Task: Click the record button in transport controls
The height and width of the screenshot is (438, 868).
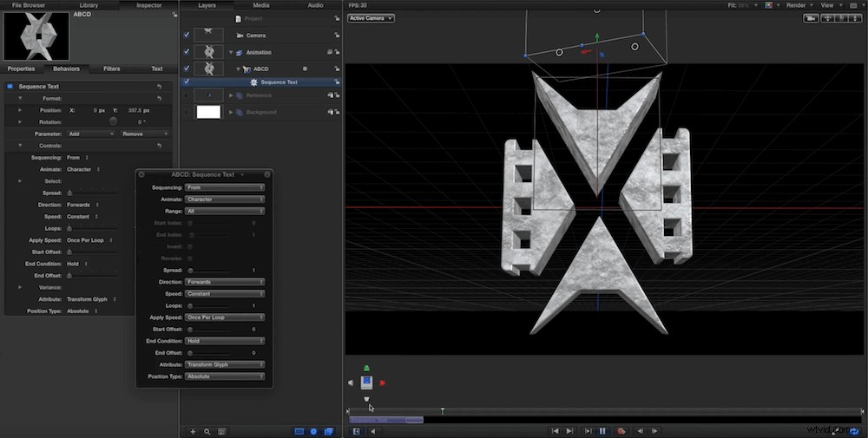Action: pyautogui.click(x=621, y=431)
